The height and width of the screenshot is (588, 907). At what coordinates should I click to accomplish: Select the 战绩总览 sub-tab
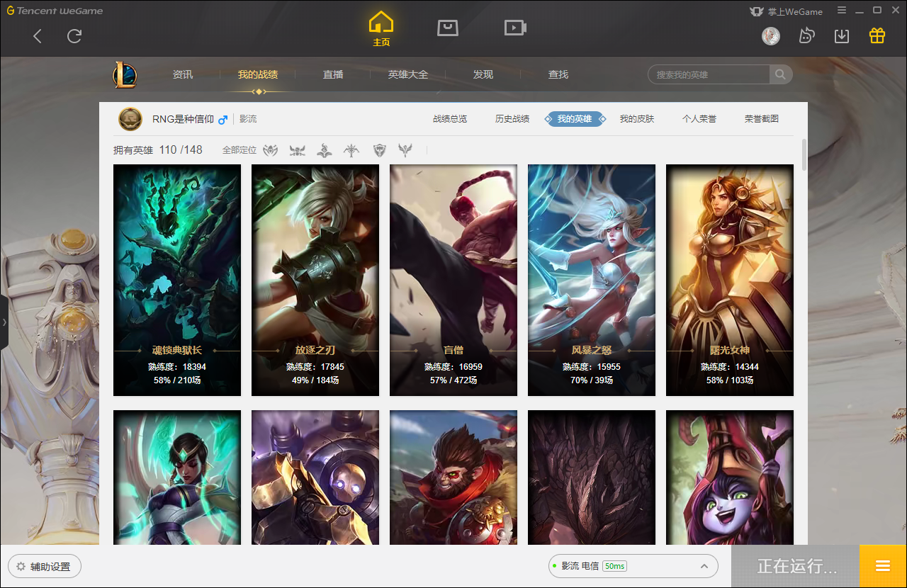450,119
